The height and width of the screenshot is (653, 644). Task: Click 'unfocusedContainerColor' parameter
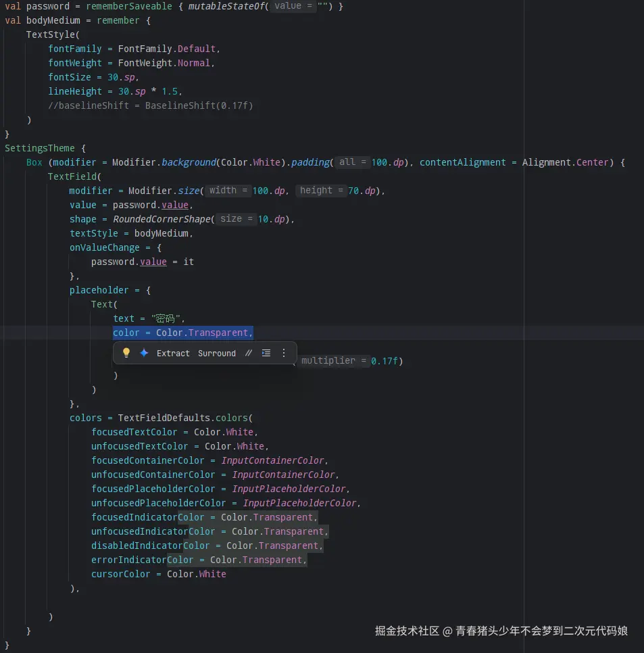click(x=153, y=475)
